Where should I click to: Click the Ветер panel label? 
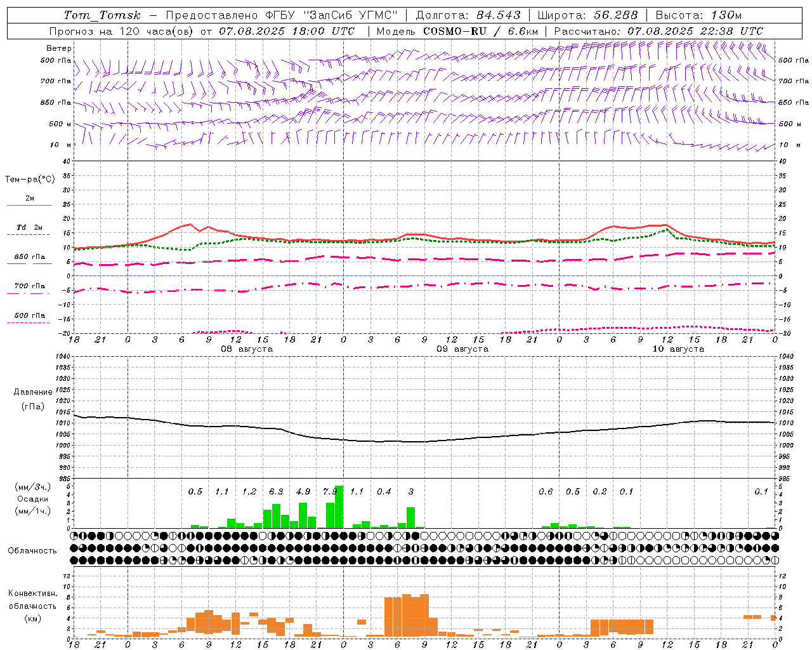[x=59, y=48]
